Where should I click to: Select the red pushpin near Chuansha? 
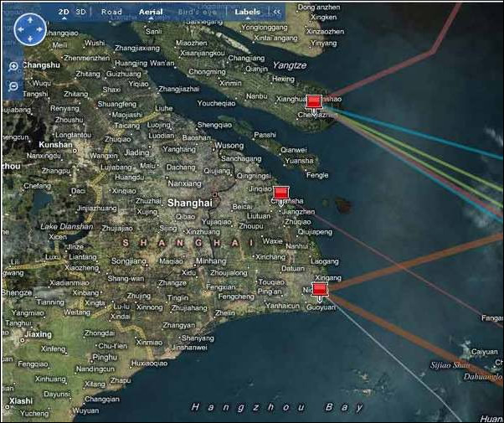pyautogui.click(x=280, y=192)
